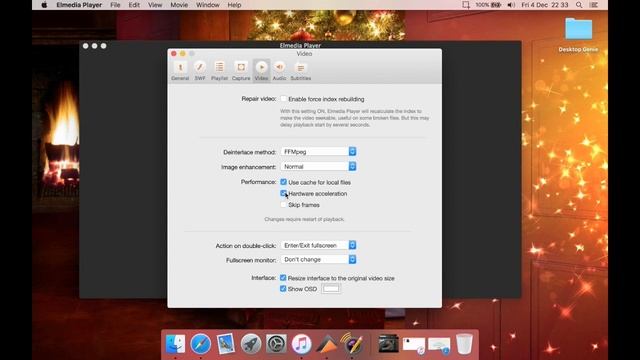The height and width of the screenshot is (360, 640).
Task: Open iTunes from the Dock
Action: click(301, 344)
